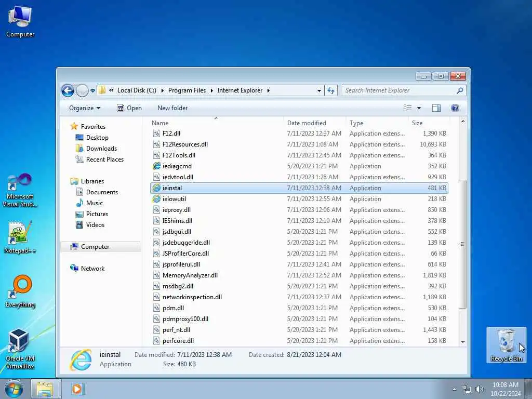Select Downloads under Favorites
The height and width of the screenshot is (399, 532).
[x=96, y=148]
